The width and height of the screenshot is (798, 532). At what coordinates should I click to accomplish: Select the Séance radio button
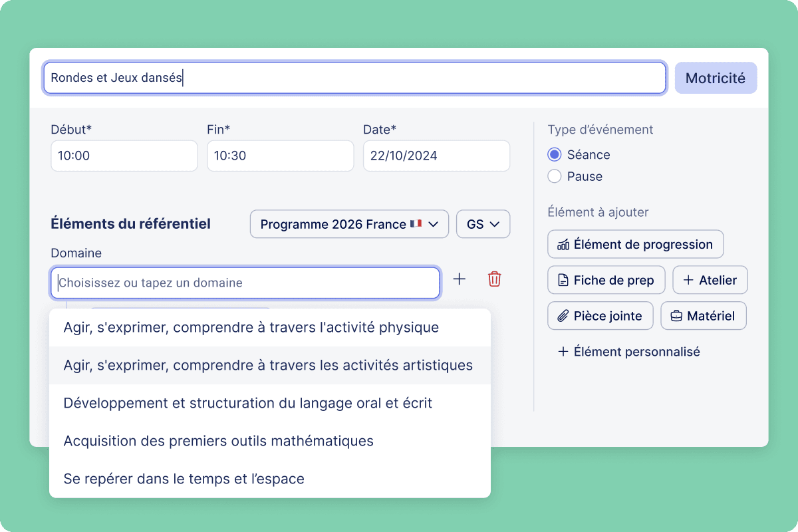click(555, 154)
